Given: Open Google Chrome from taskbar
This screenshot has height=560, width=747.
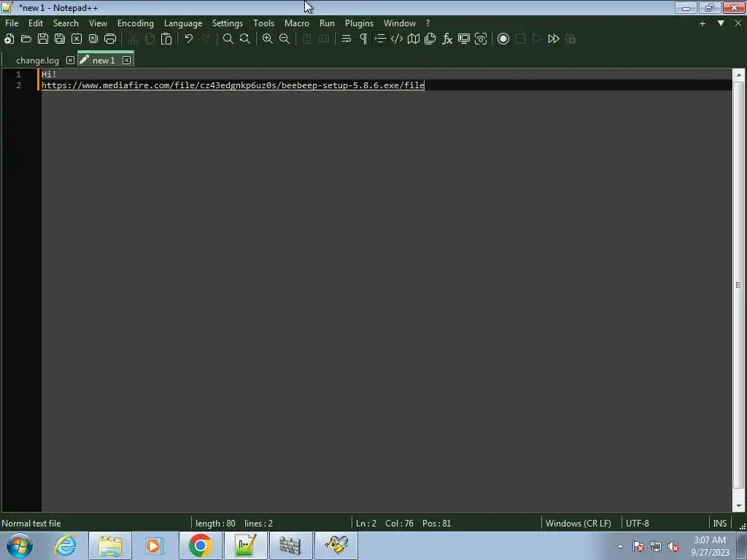Looking at the screenshot, I should point(200,545).
